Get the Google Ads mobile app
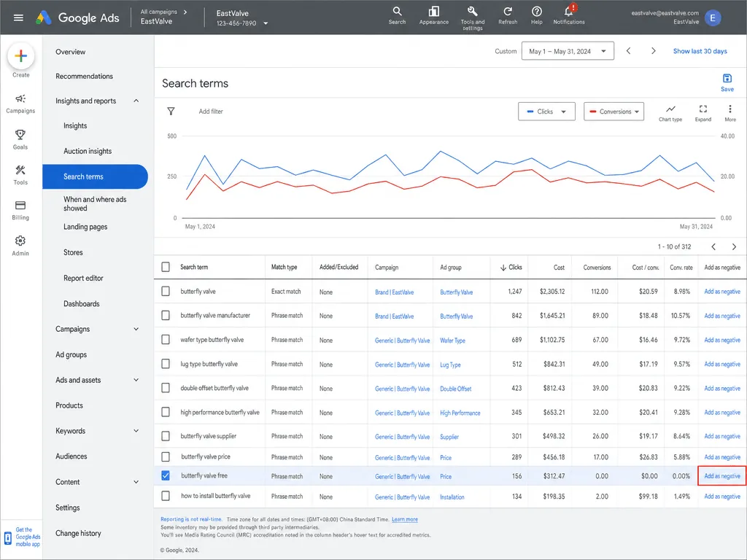This screenshot has height=560, width=747. click(22, 537)
